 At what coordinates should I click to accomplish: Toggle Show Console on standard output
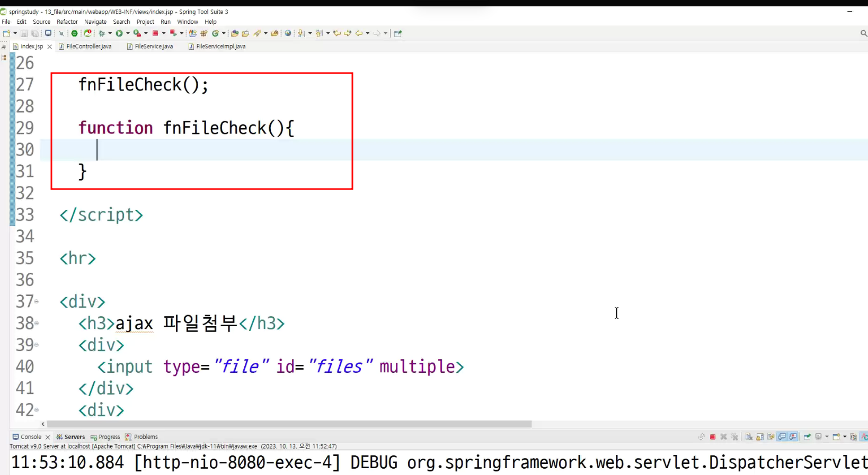(x=782, y=437)
